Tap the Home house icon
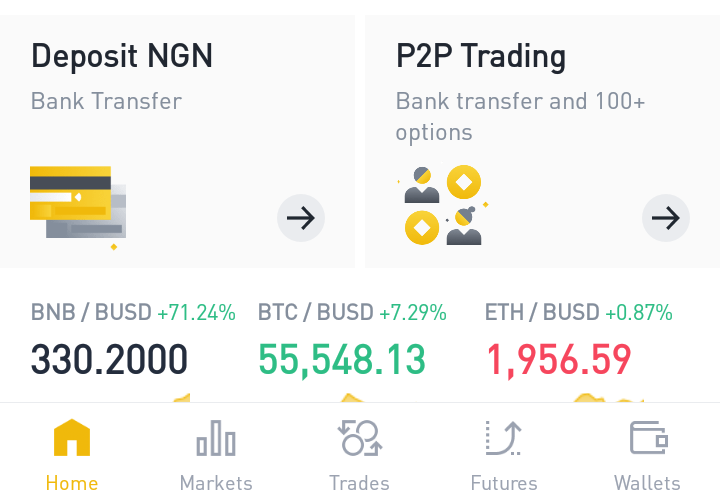The image size is (720, 500). [72, 438]
